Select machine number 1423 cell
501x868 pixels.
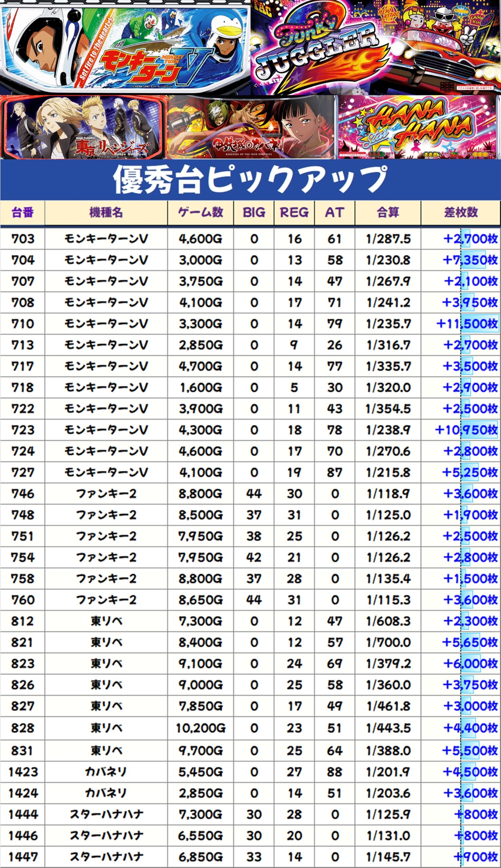[x=23, y=772]
